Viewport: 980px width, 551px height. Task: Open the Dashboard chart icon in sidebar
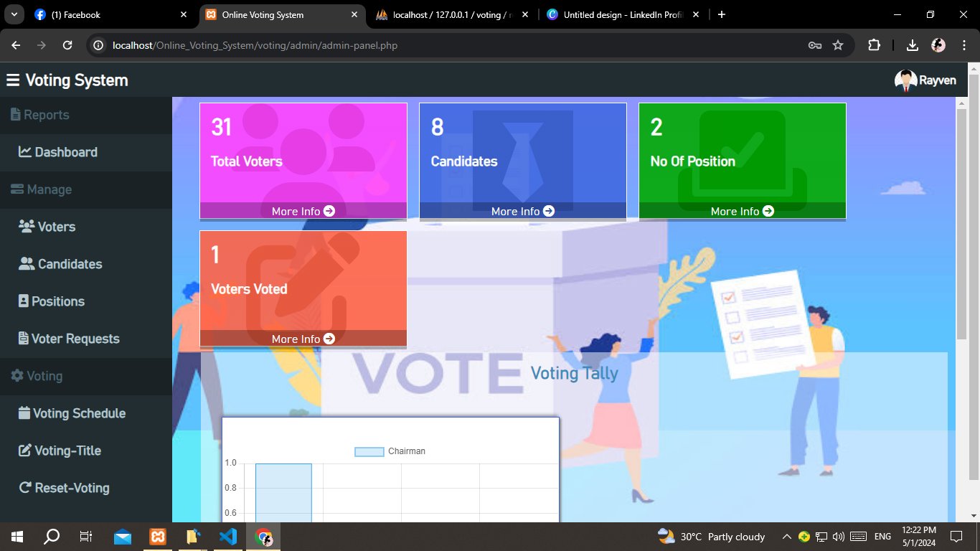(x=27, y=152)
